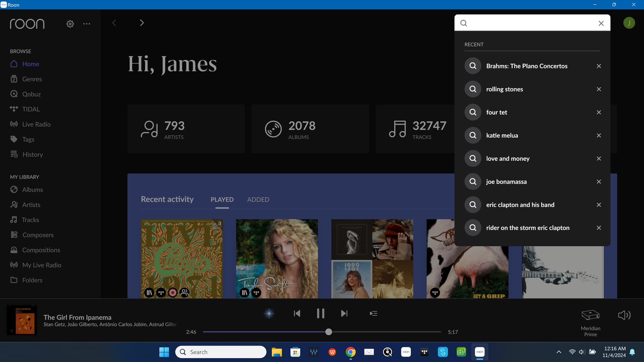Select recent search rider on the storm eric clapton
644x362 pixels.
point(528,228)
